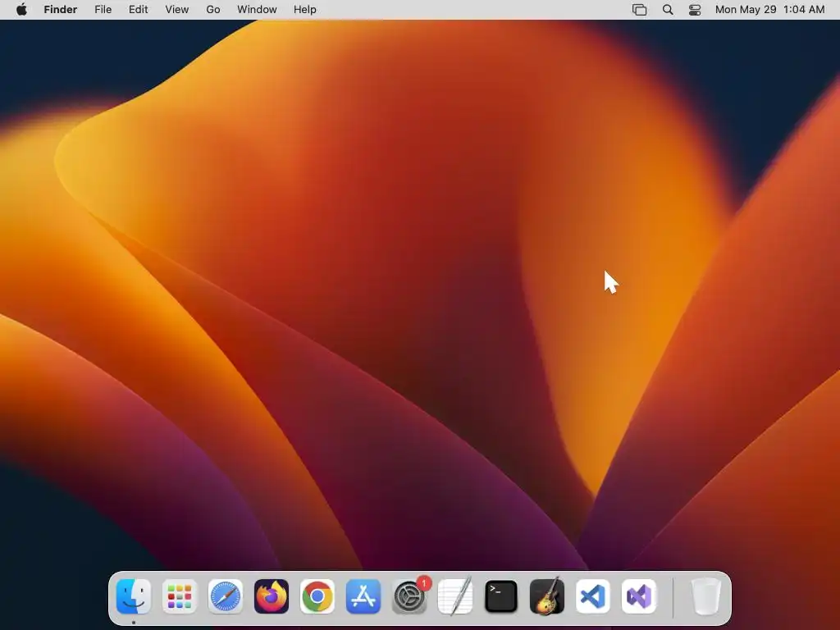840x630 pixels.
Task: Open the Apple menu
Action: (x=21, y=10)
